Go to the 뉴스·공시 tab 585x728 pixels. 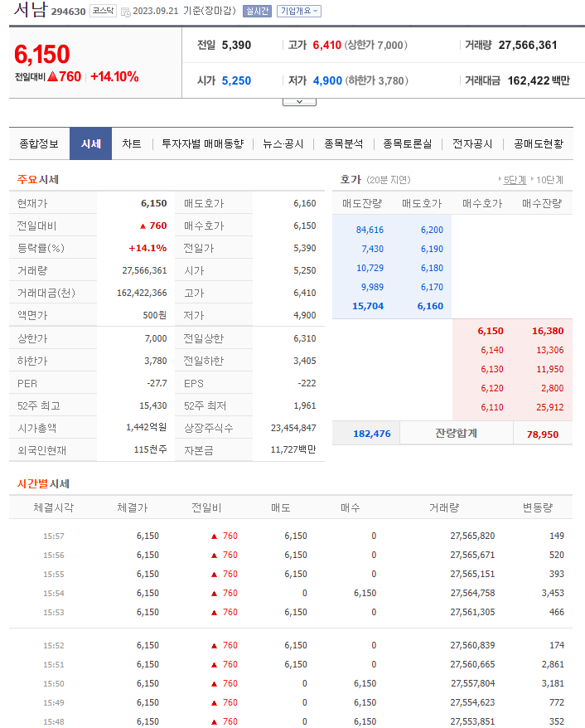283,144
